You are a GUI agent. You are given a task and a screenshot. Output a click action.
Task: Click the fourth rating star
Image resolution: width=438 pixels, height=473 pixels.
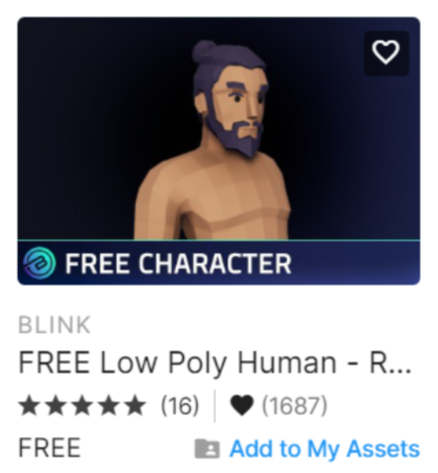tap(109, 406)
